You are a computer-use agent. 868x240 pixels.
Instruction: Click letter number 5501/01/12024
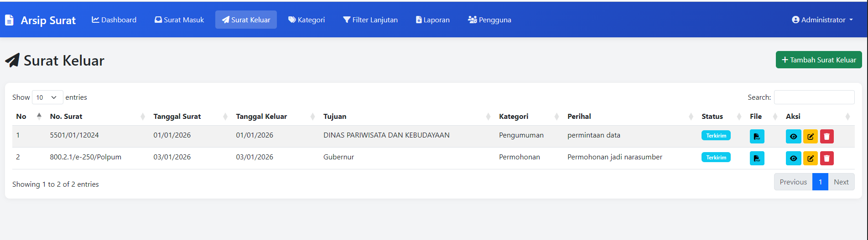pos(74,135)
